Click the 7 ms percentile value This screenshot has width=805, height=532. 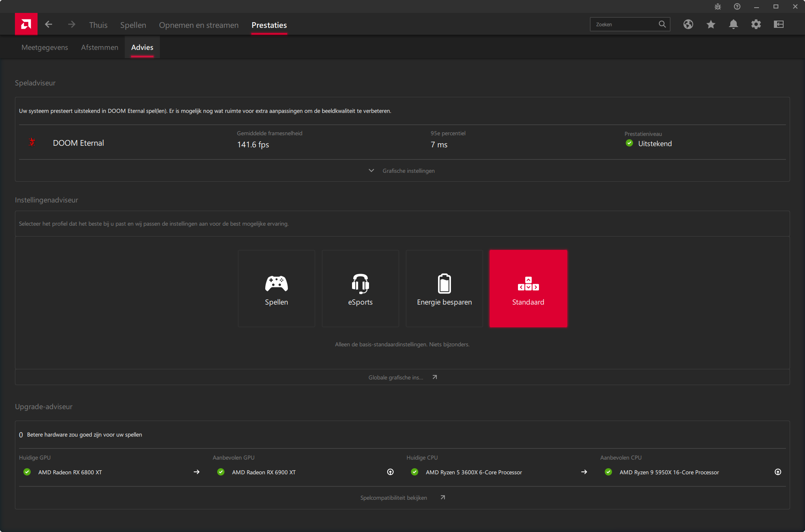point(439,145)
